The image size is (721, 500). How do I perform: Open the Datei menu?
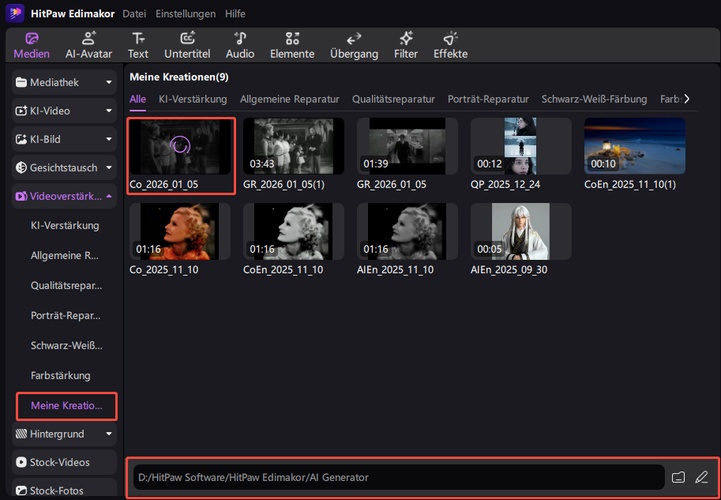[x=134, y=14]
